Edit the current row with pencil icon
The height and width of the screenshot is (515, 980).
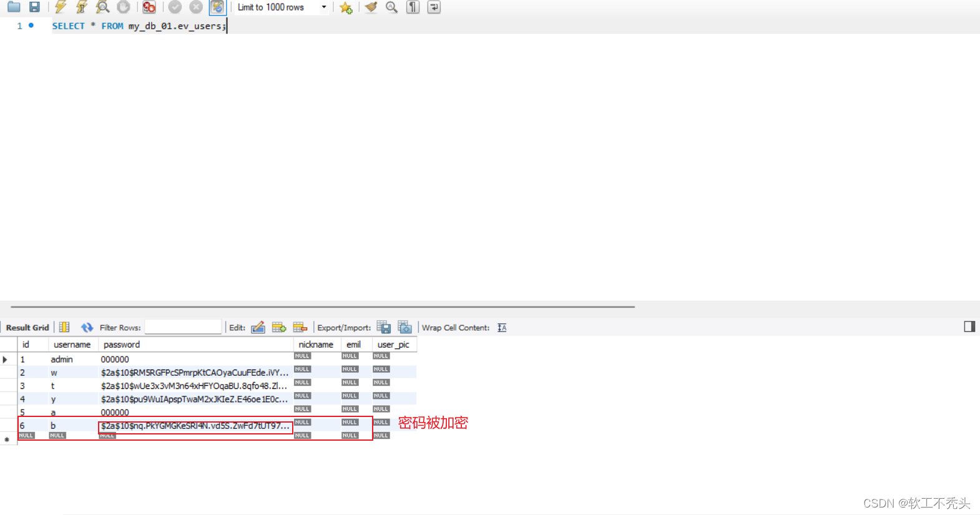[258, 327]
